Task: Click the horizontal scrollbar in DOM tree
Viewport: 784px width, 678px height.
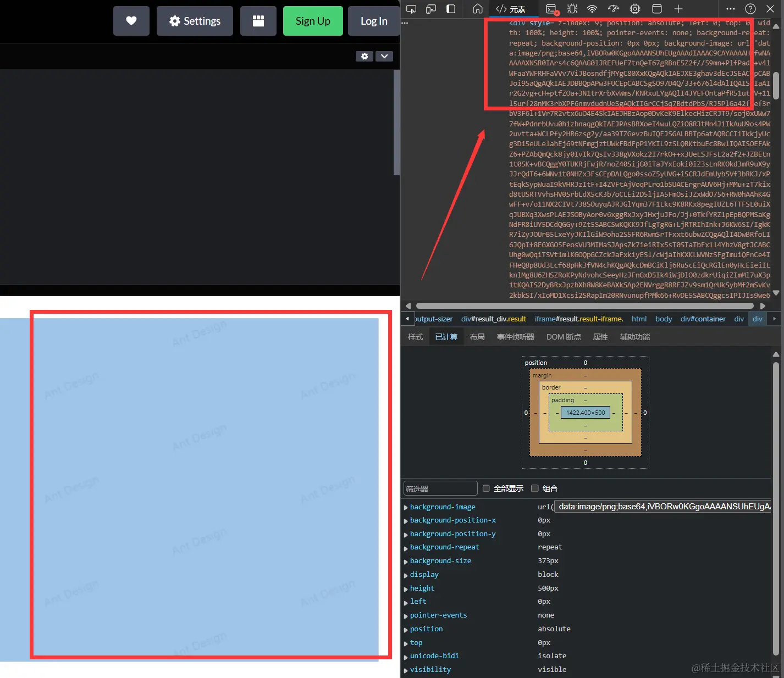Action: coord(585,306)
